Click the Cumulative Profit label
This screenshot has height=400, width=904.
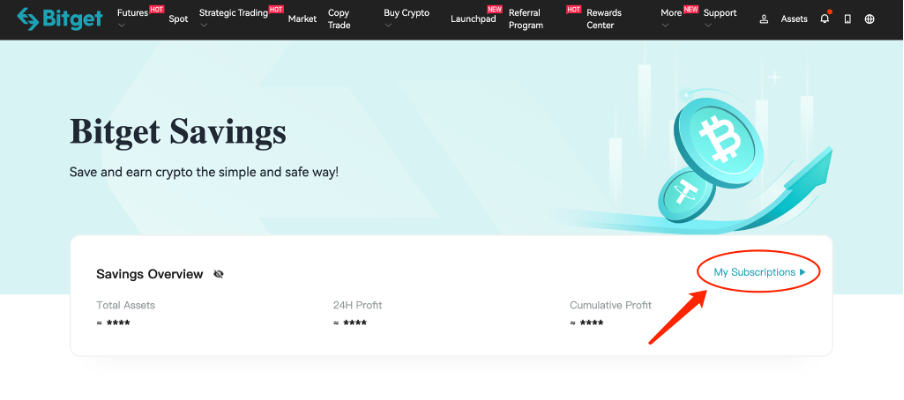(611, 305)
